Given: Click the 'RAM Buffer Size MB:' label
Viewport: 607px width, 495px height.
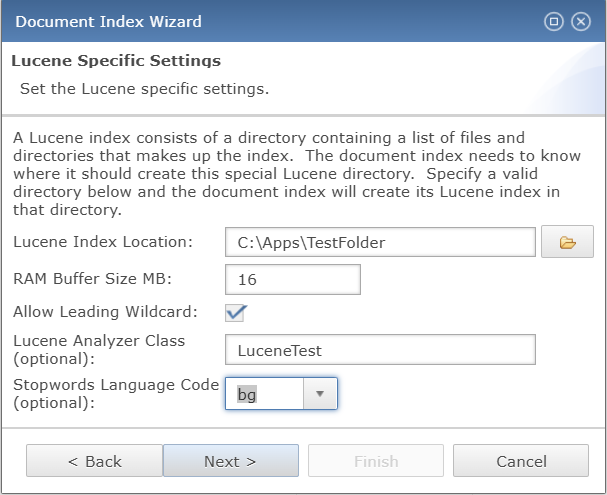Looking at the screenshot, I should coord(93,279).
